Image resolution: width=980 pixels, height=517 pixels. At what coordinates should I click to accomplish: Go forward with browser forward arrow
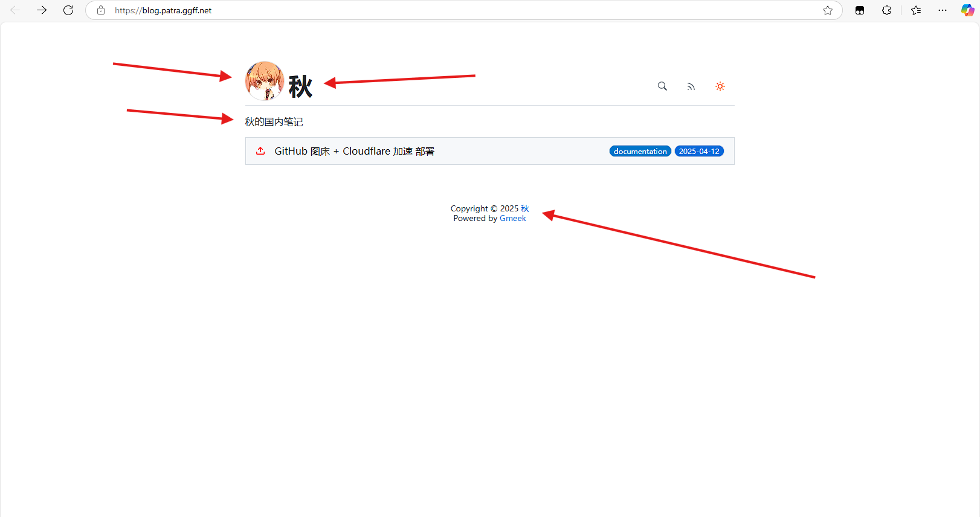tap(42, 10)
